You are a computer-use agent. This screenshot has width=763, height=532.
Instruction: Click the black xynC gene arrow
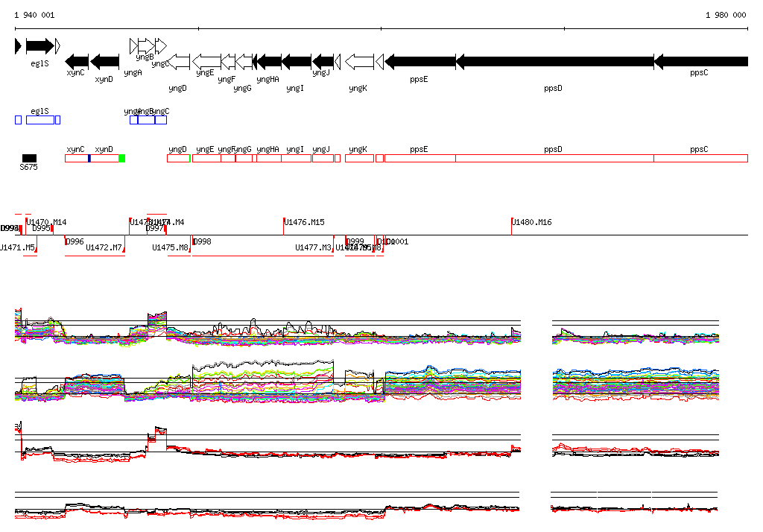pyautogui.click(x=77, y=62)
